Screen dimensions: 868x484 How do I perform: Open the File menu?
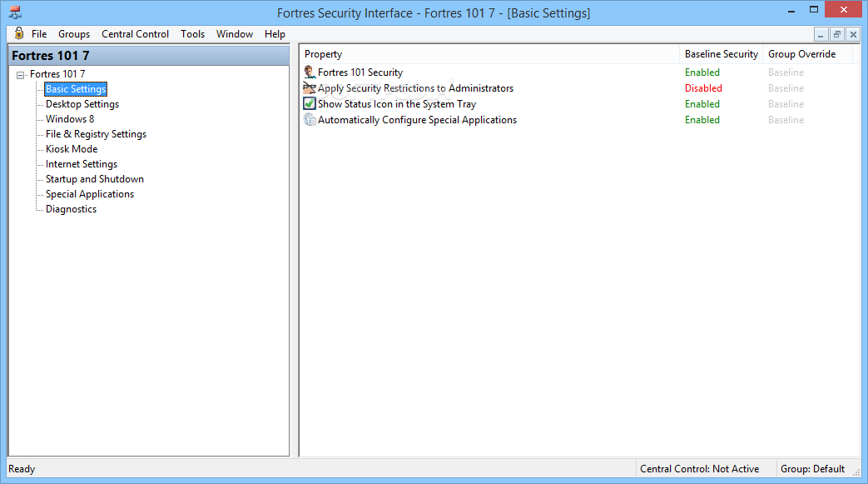pos(39,34)
